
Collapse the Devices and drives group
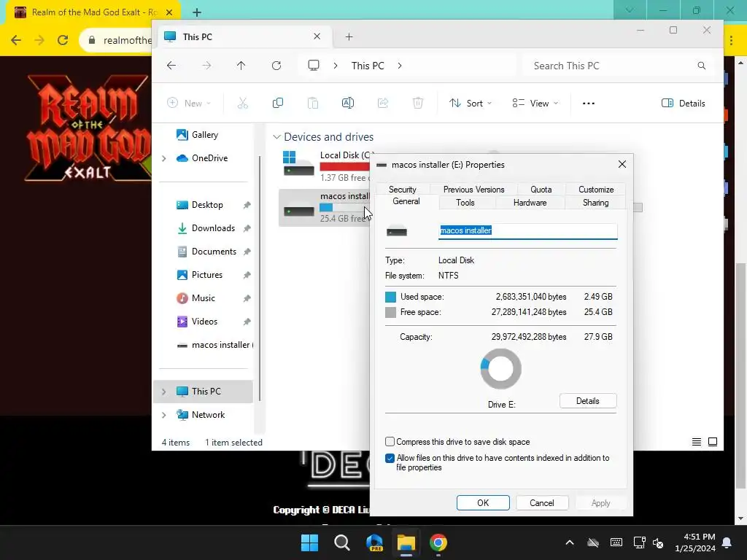tap(276, 137)
